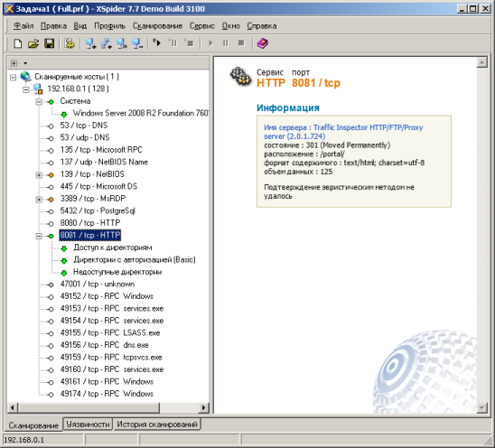Open the Traffic Inspector server name link
Viewport: 495px width, 448px height.
coord(343,132)
